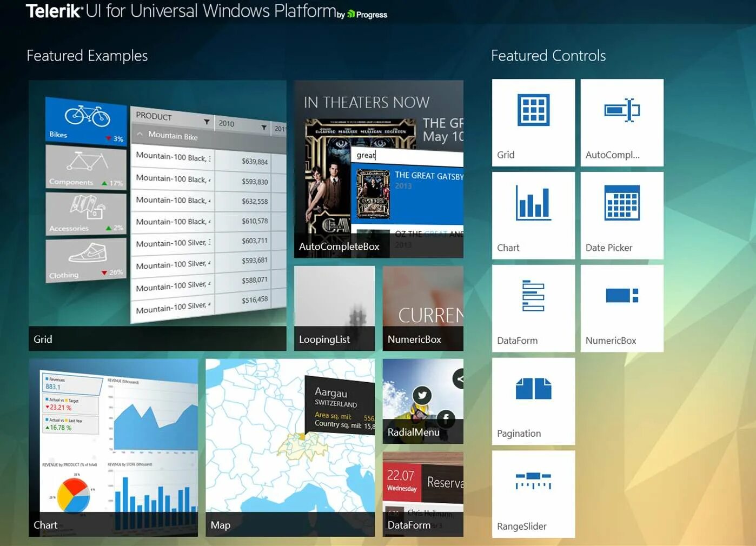Screen dimensions: 756x546
Task: Click the Progress logo in header
Action: point(368,15)
